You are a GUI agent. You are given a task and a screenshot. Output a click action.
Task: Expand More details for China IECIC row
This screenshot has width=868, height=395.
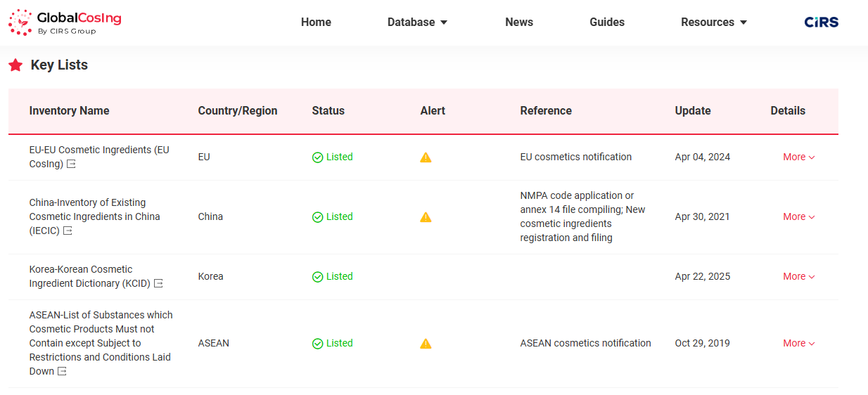point(798,217)
